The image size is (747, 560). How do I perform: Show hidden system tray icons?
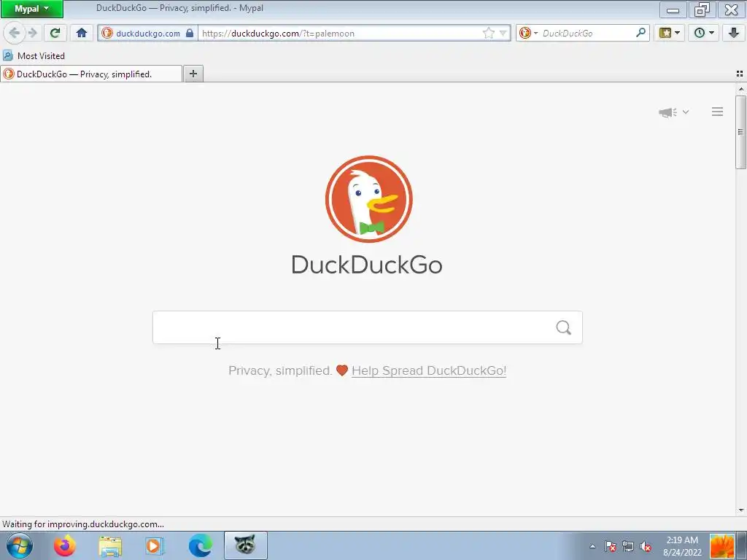coord(592,547)
